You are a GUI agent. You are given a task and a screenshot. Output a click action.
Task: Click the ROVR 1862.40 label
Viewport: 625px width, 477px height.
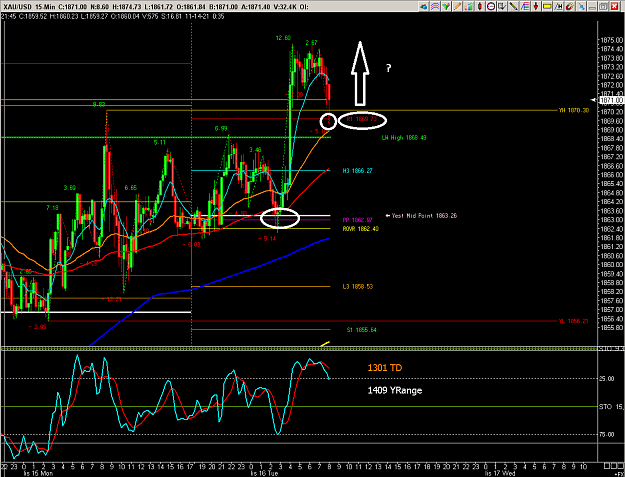(361, 229)
